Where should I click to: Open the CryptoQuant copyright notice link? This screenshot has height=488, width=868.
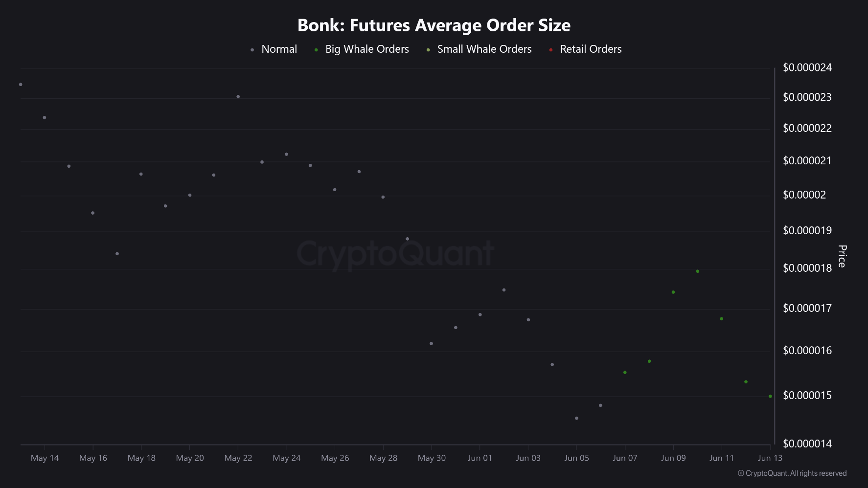point(792,473)
